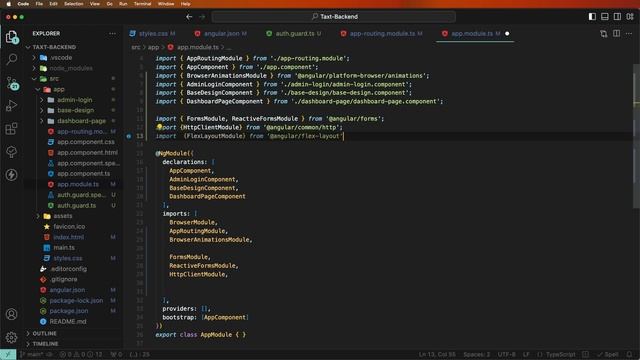Open the Manage gear icon
640x360 pixels.
(11, 337)
